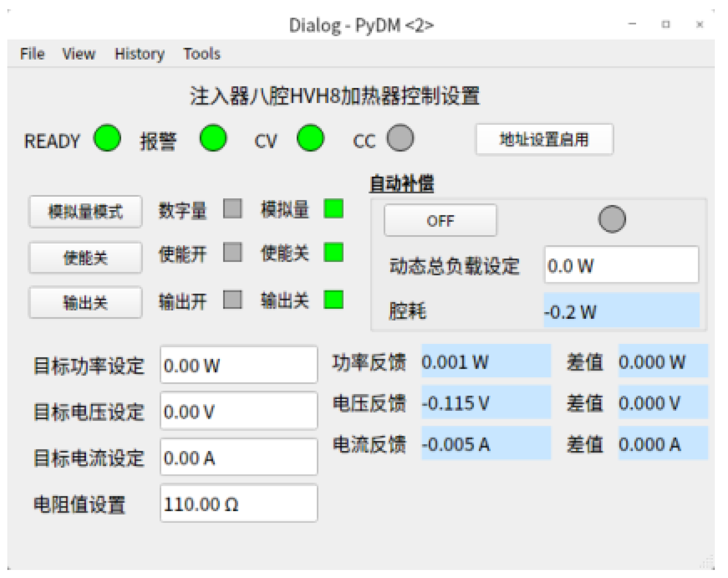Click the gray CC indicator light
Image resolution: width=728 pixels, height=578 pixels.
point(400,138)
